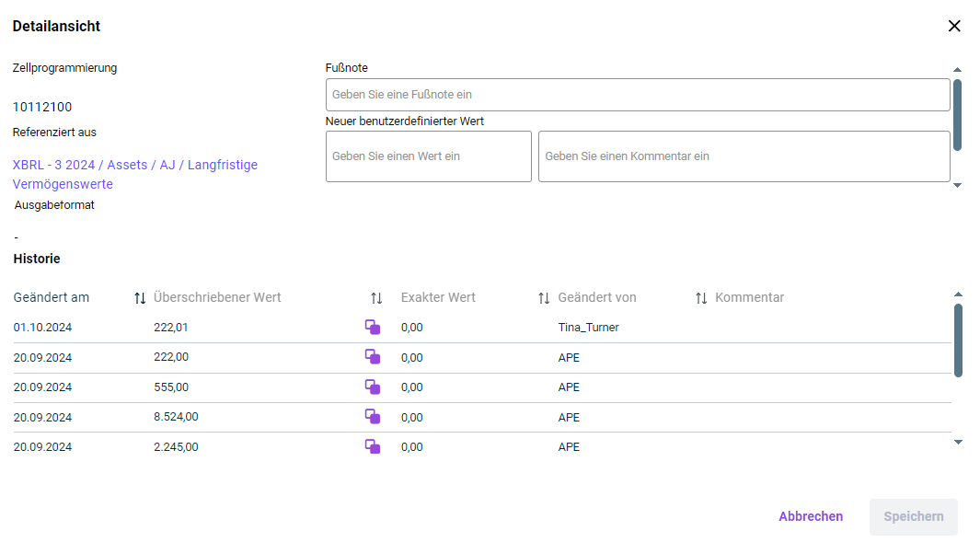Click the copy icon in the 222,00 row

coord(373,356)
